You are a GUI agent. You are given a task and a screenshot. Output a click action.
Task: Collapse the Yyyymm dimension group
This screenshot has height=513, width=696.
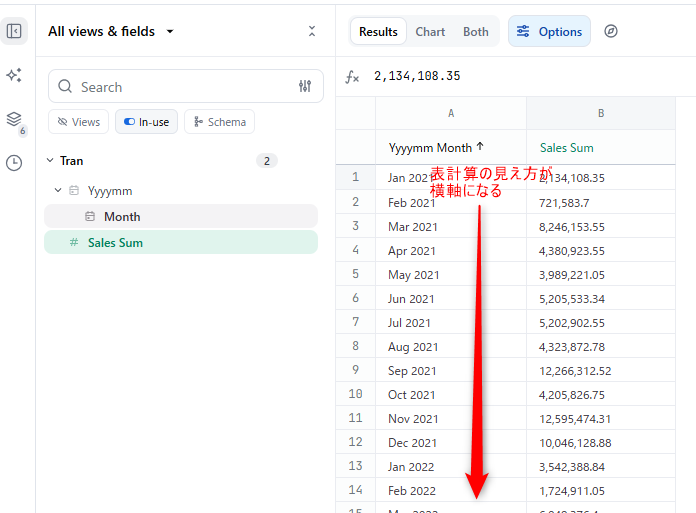(58, 190)
